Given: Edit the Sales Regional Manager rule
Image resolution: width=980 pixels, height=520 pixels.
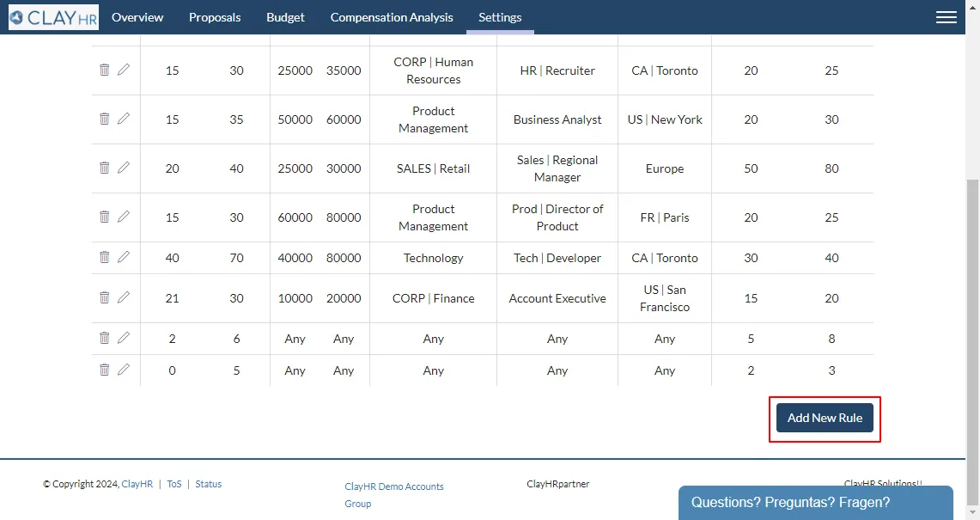Looking at the screenshot, I should click(x=124, y=167).
